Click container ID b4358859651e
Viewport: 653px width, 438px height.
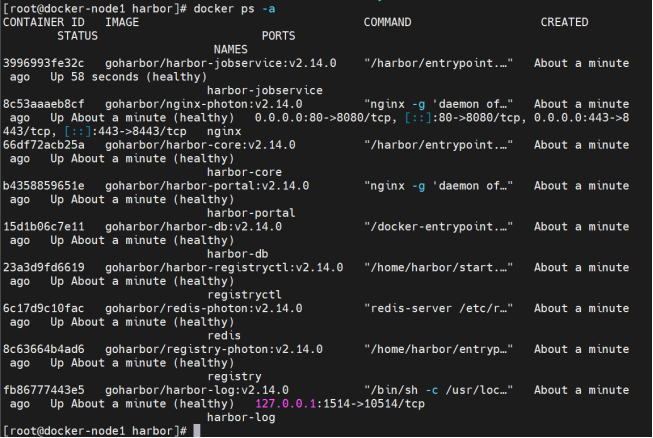click(x=44, y=186)
